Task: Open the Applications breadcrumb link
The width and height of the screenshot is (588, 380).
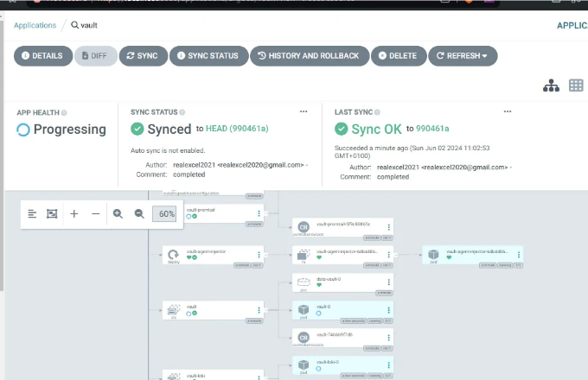Action: [x=35, y=25]
